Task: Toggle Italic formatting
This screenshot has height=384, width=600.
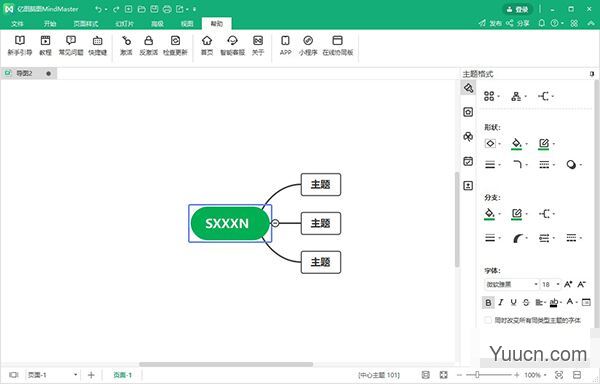Action: pos(501,303)
